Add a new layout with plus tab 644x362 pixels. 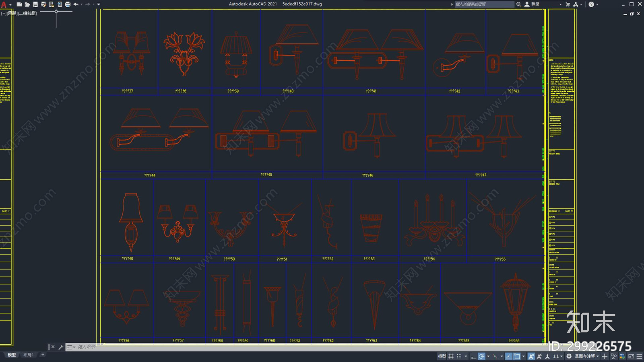point(43,355)
